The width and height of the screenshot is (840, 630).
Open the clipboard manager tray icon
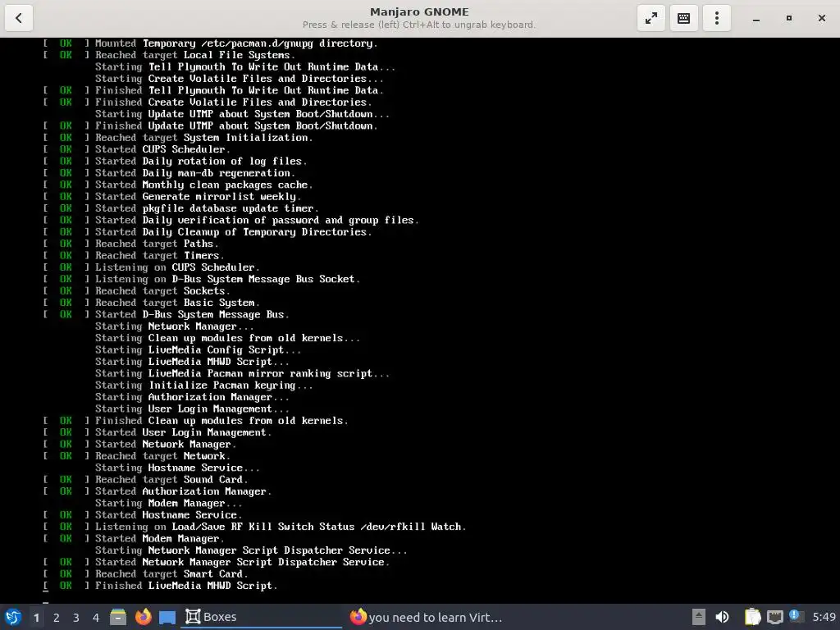[752, 617]
